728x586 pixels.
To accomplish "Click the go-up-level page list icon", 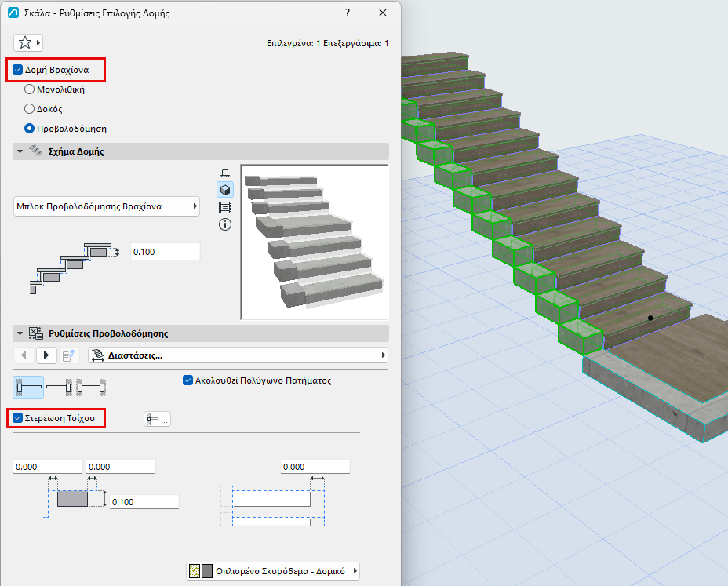I will tap(69, 355).
